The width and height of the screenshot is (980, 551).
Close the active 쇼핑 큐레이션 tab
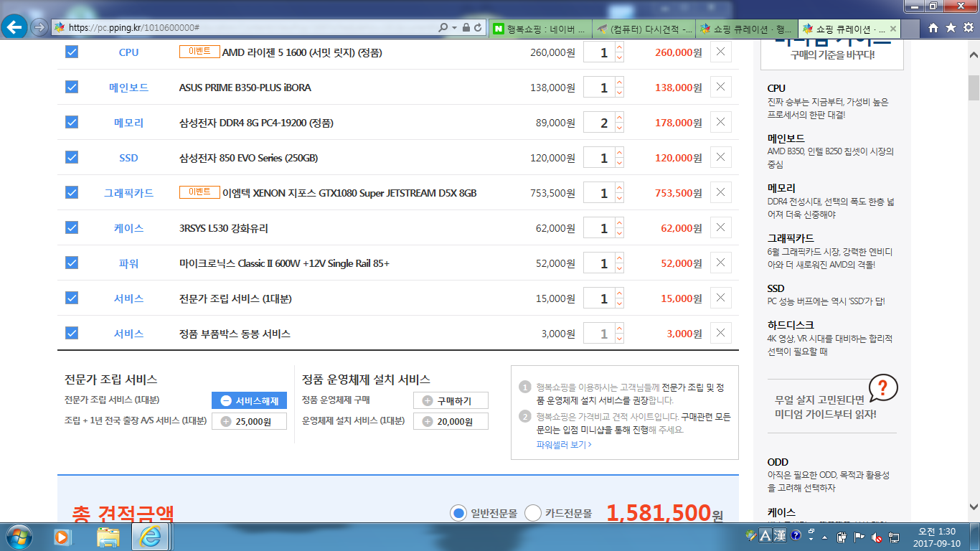tap(892, 29)
